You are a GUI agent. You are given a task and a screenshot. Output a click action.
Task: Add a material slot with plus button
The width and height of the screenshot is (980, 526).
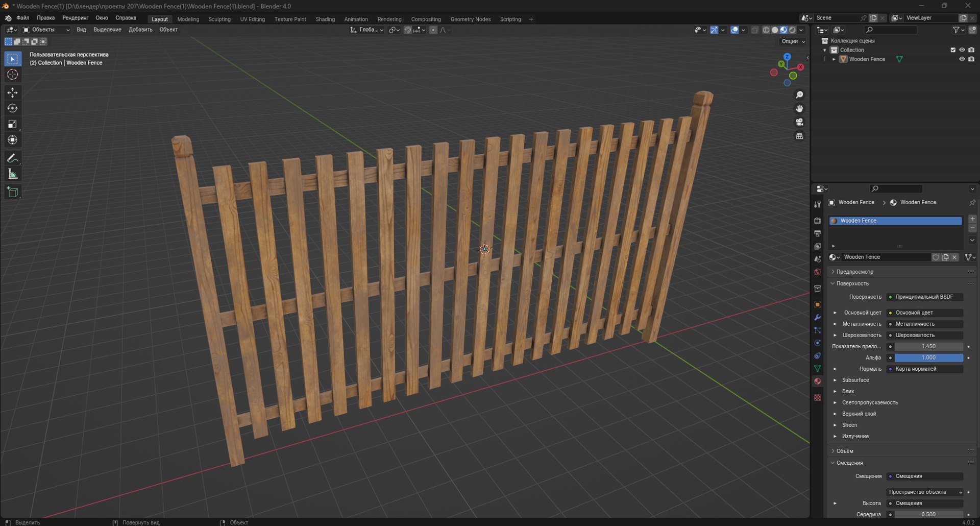972,219
